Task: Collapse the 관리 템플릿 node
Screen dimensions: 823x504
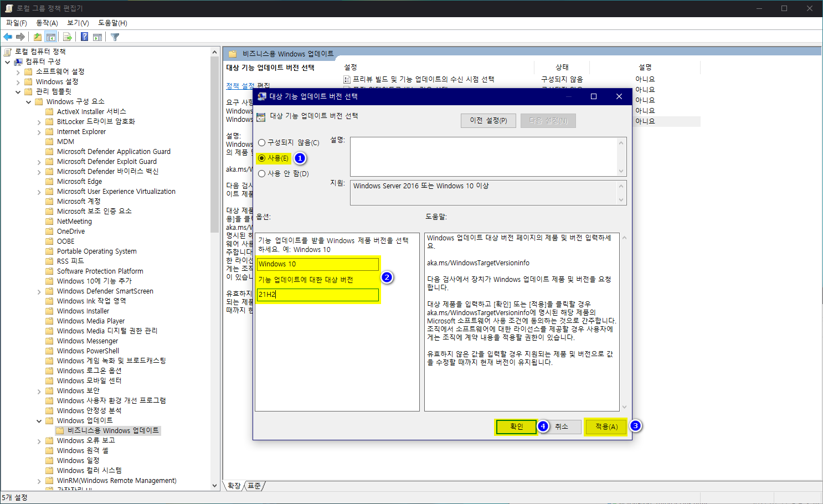Action: 18,92
